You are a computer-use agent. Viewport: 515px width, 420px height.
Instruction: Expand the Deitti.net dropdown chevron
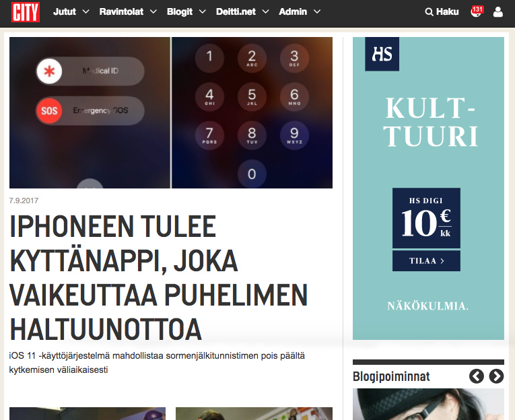click(265, 12)
